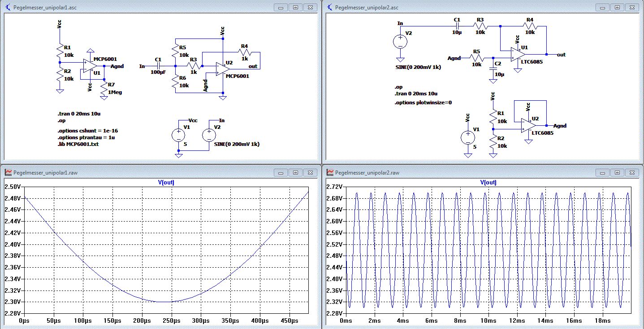644x329 pixels.
Task: Click the Pegelmesser_unipolar1.asc window icon
Action: pos(8,8)
